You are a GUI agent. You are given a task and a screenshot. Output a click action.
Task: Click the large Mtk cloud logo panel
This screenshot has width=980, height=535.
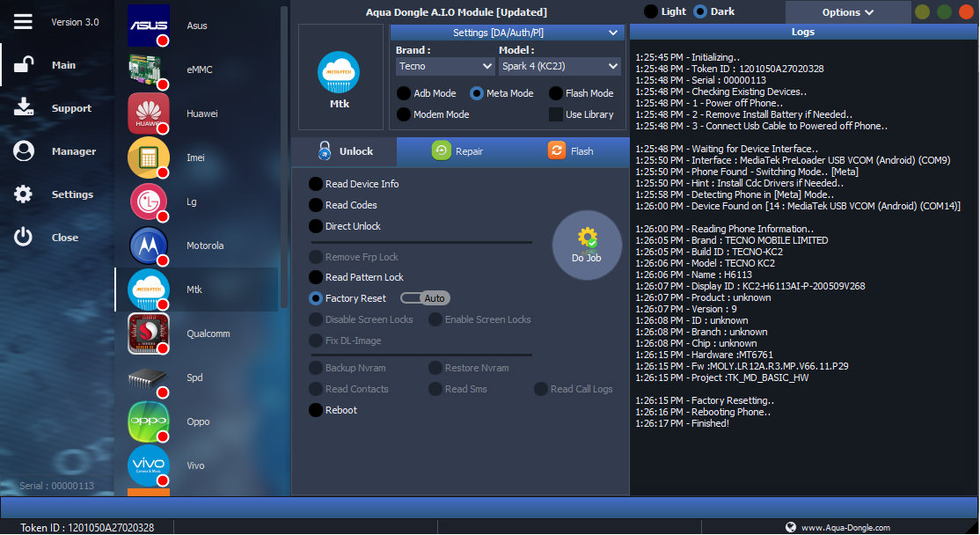(340, 77)
